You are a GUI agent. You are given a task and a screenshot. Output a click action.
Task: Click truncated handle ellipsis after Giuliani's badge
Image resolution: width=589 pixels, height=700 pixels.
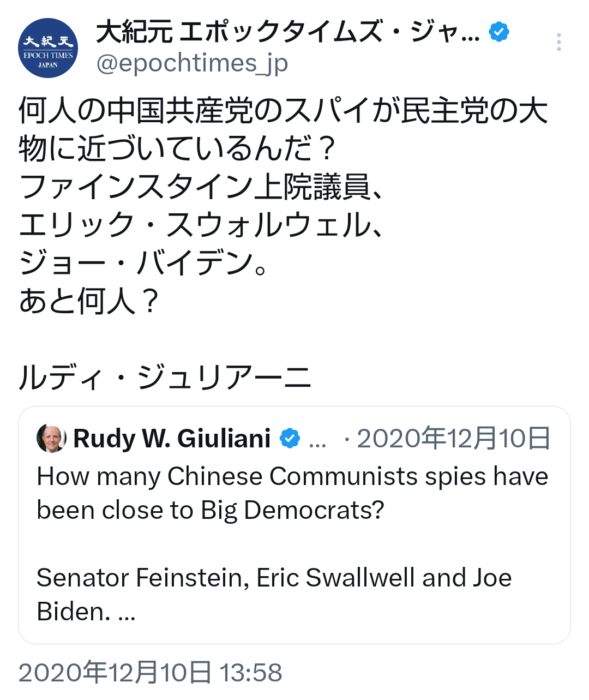[317, 440]
